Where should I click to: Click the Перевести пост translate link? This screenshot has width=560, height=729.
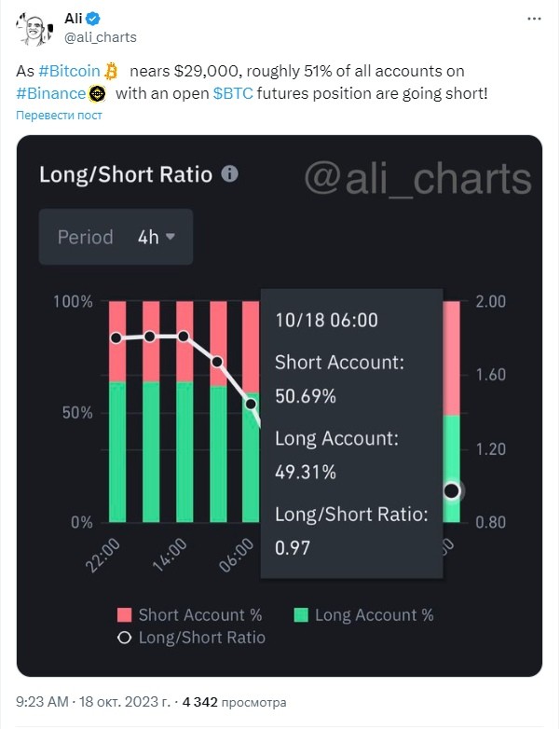point(59,116)
